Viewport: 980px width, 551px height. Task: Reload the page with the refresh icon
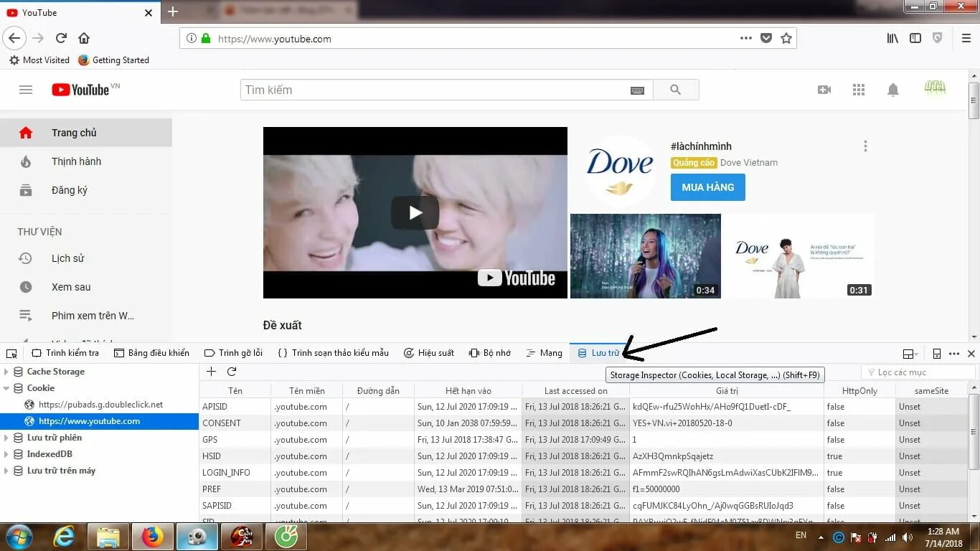point(62,38)
